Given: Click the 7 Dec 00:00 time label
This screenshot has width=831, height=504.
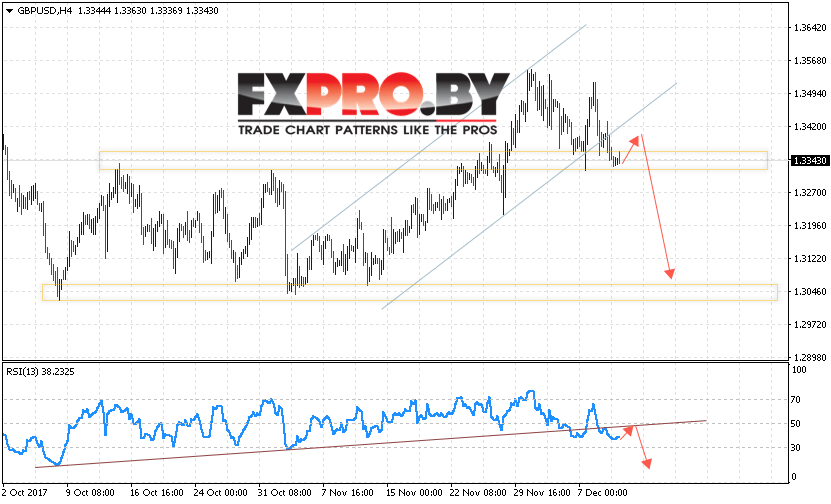Looking at the screenshot, I should (603, 493).
